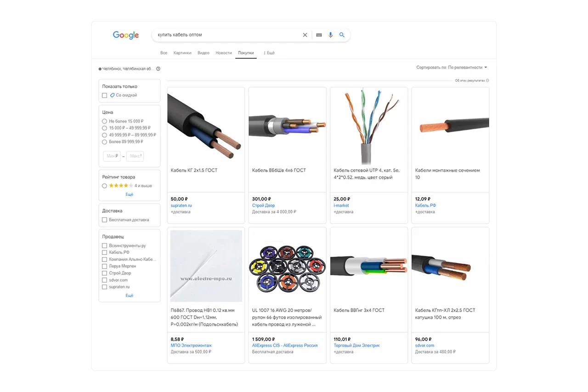Click the blue magnifier search icon
This screenshot has width=588, height=392.
coord(342,35)
